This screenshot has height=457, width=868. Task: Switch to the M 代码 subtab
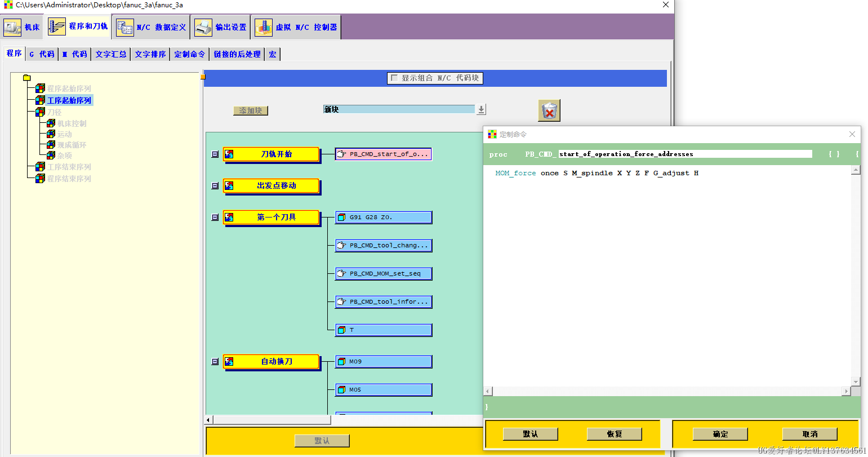(x=74, y=54)
